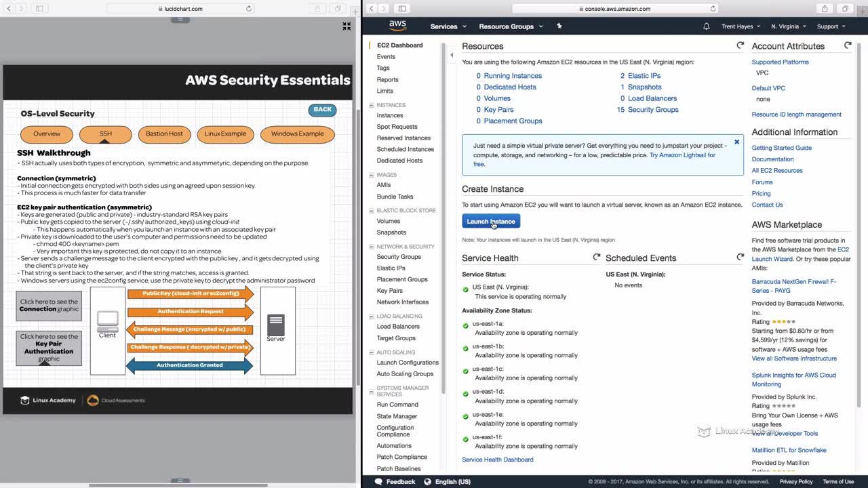Click the AWS logo home icon
This screenshot has height=488, width=868.
(397, 26)
